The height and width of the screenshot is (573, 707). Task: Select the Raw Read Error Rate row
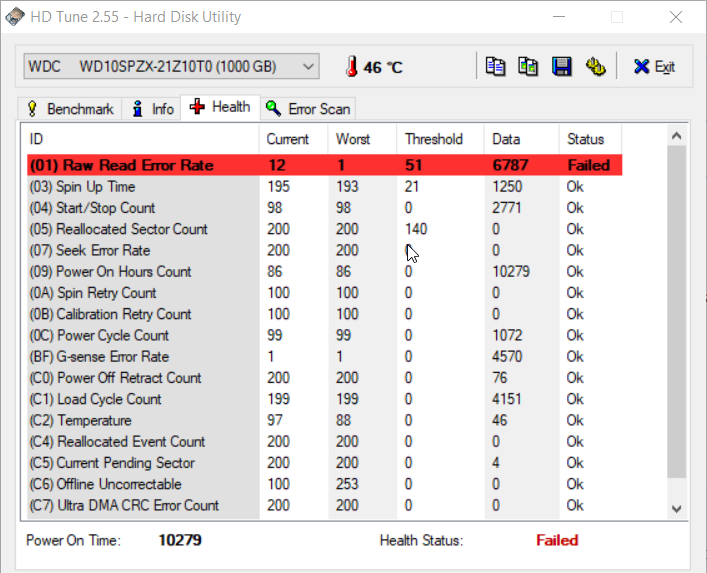pyautogui.click(x=325, y=165)
